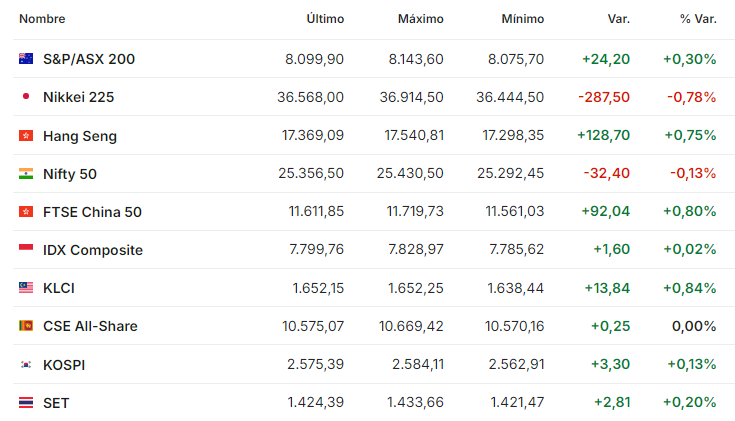Click the Hong Kong flag beside Hang Seng
Viewport: 735px width, 421px height.
(26, 135)
